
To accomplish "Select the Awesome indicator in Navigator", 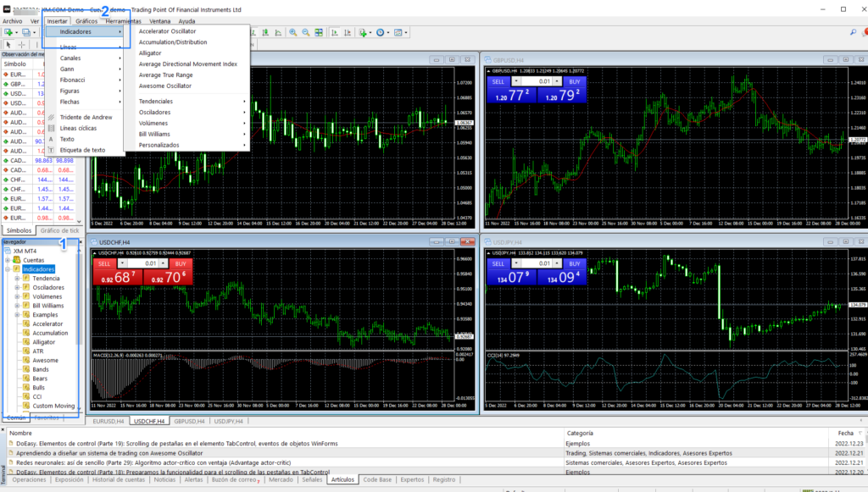I will click(x=46, y=361).
